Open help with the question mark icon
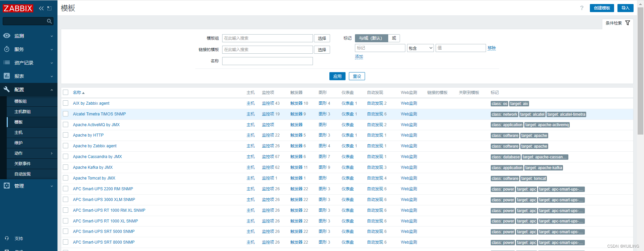The image size is (644, 251). click(582, 8)
